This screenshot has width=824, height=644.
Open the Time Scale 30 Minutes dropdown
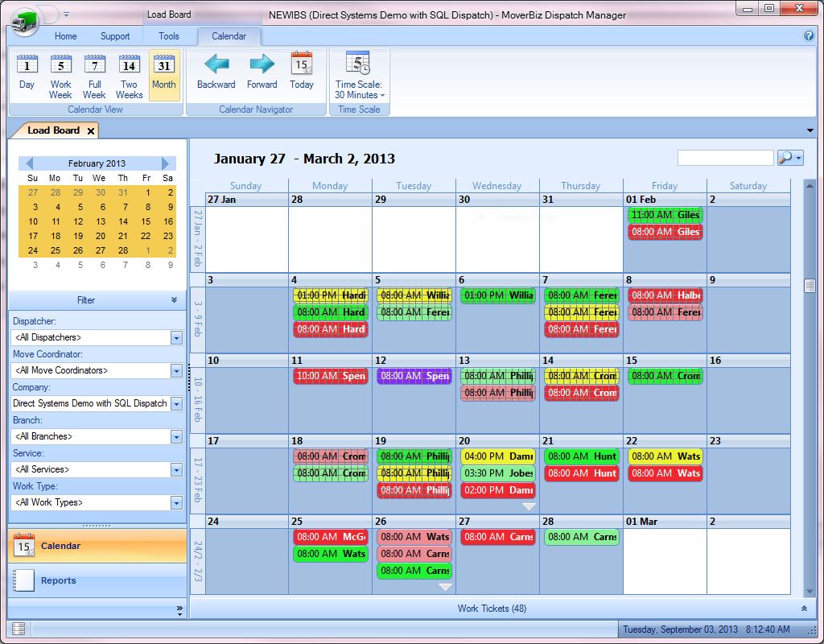359,89
